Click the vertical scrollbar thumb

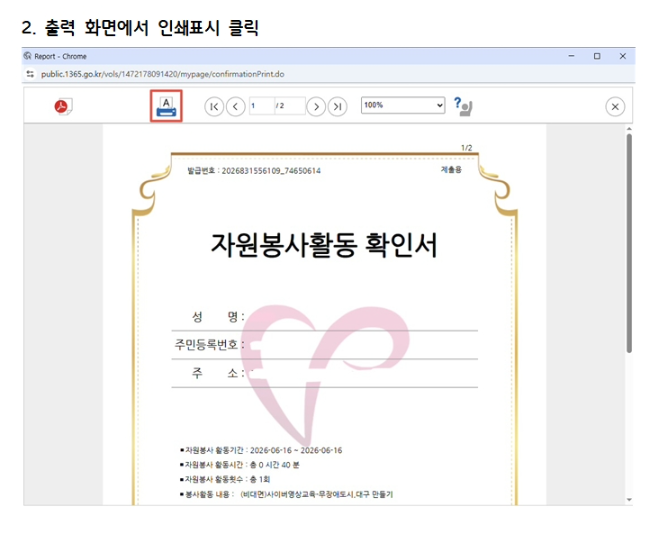coord(629,243)
